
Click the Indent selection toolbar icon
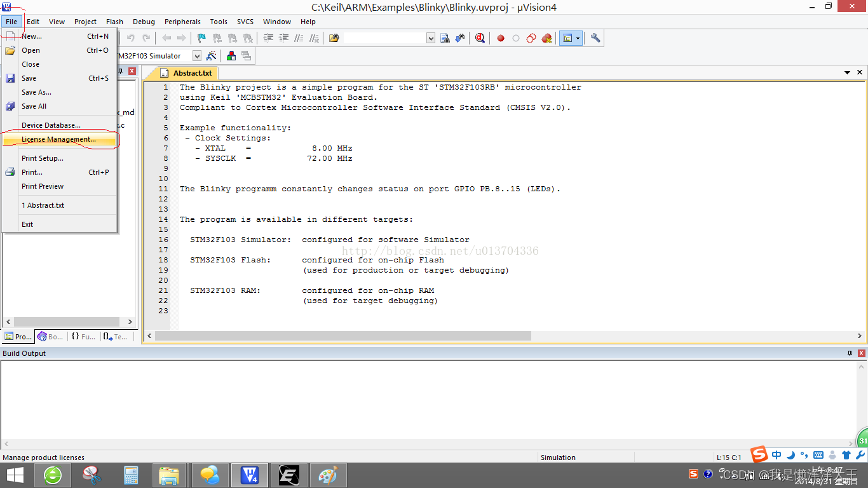pyautogui.click(x=268, y=38)
